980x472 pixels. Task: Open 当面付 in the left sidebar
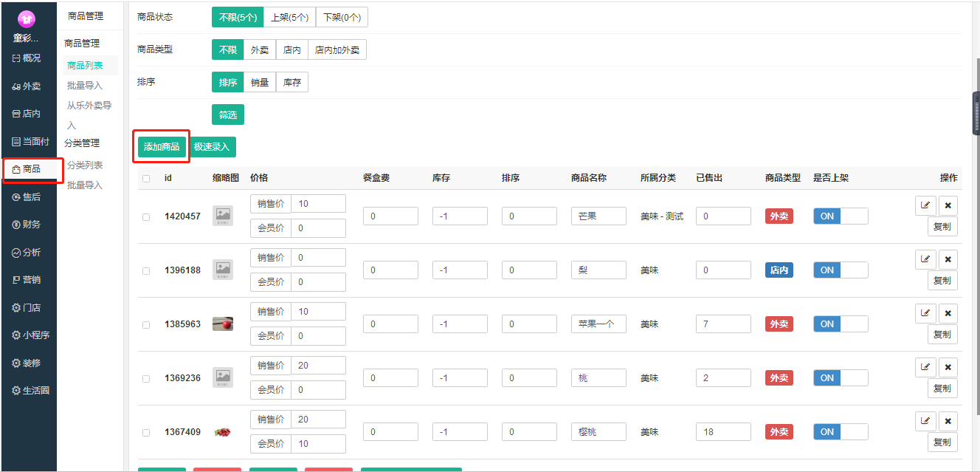pos(30,141)
